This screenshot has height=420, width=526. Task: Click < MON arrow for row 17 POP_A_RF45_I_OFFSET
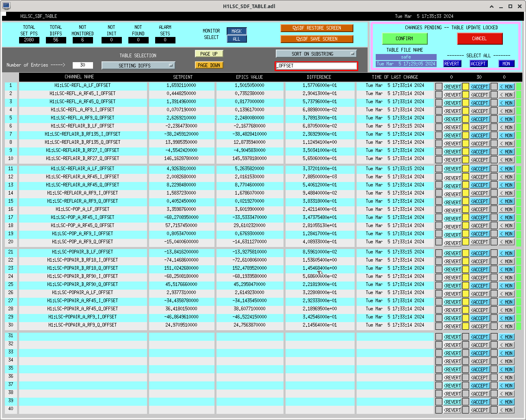click(x=506, y=218)
